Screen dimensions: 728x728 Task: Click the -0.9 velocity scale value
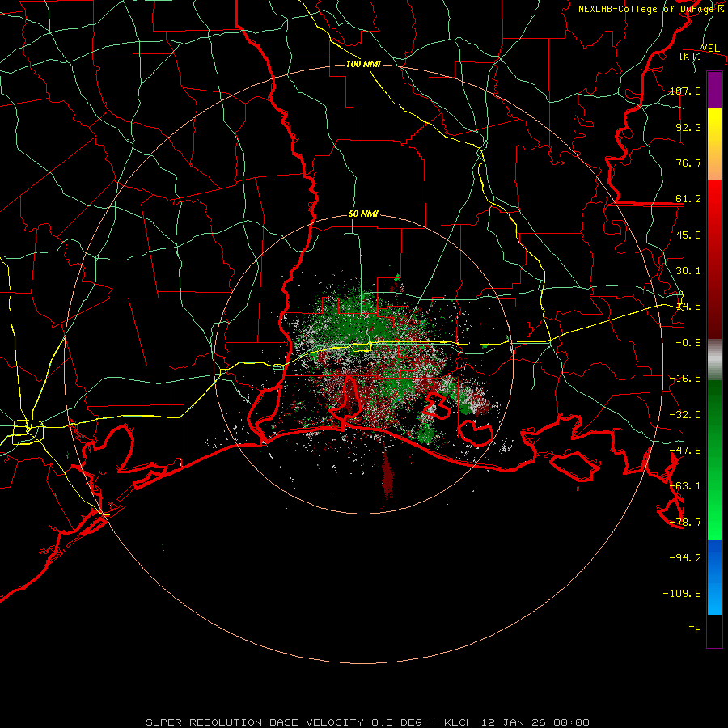pos(688,342)
